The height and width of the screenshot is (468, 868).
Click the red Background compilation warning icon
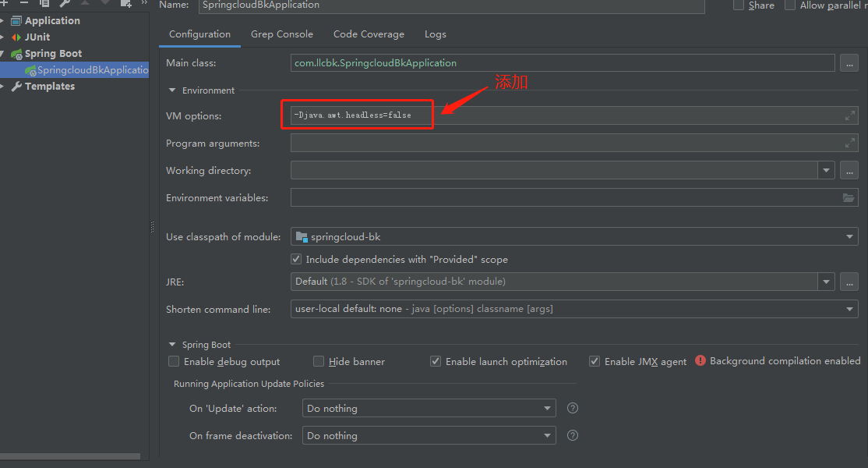click(700, 360)
